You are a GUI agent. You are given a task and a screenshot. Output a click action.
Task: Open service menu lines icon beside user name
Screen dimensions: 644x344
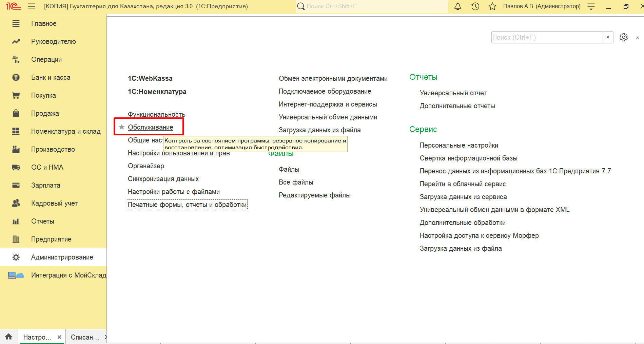point(591,6)
